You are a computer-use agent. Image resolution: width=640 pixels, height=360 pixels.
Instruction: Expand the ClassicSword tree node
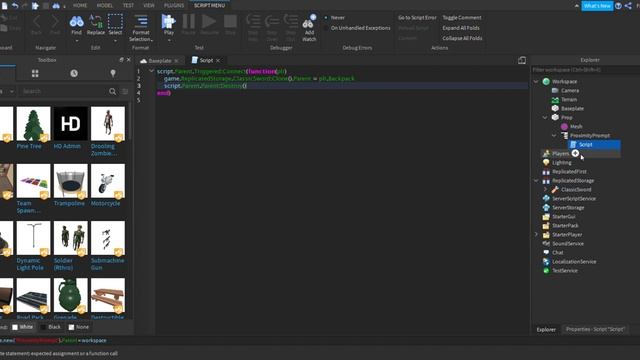[545, 189]
